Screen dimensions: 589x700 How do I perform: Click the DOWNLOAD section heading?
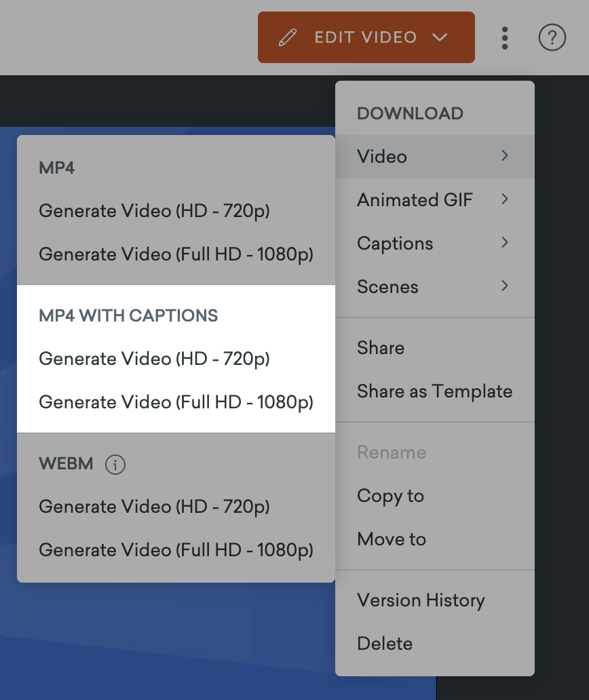tap(410, 113)
